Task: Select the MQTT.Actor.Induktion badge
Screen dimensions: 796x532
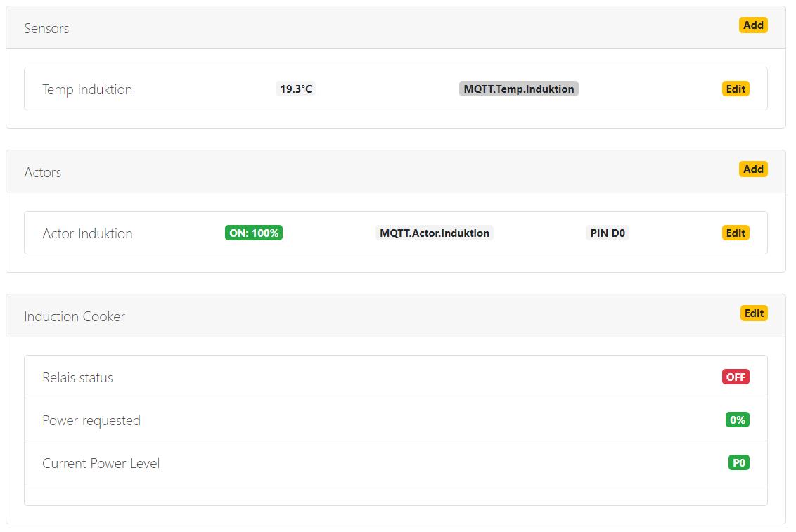Action: 434,233
